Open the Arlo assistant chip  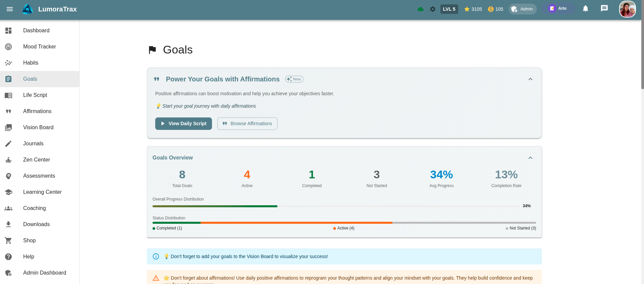558,9
